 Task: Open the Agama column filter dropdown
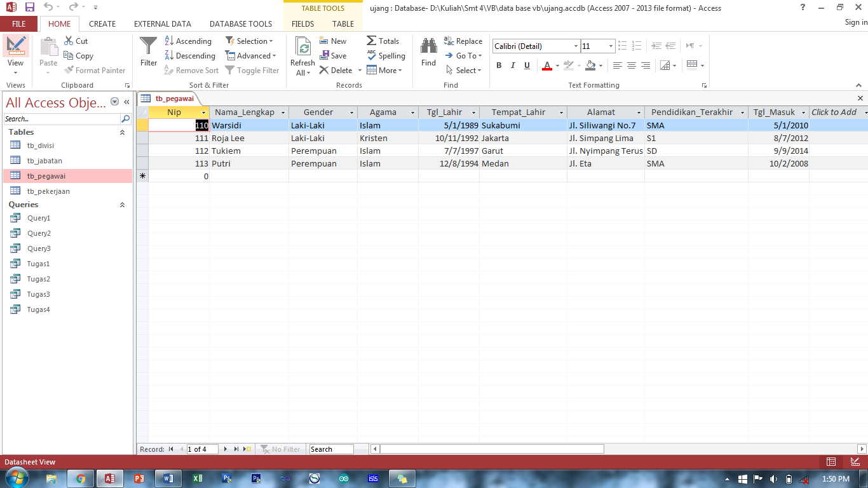[412, 112]
